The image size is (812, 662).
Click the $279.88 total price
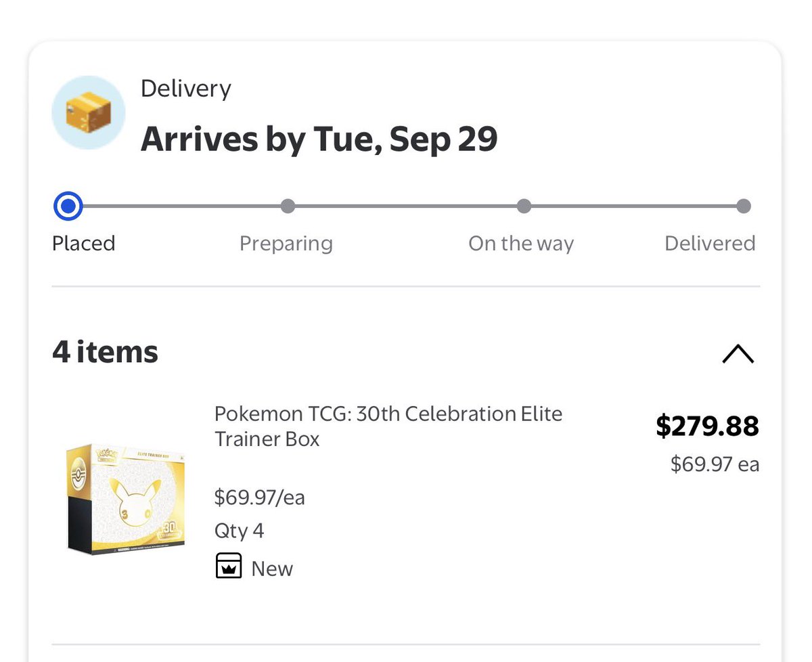pyautogui.click(x=707, y=426)
